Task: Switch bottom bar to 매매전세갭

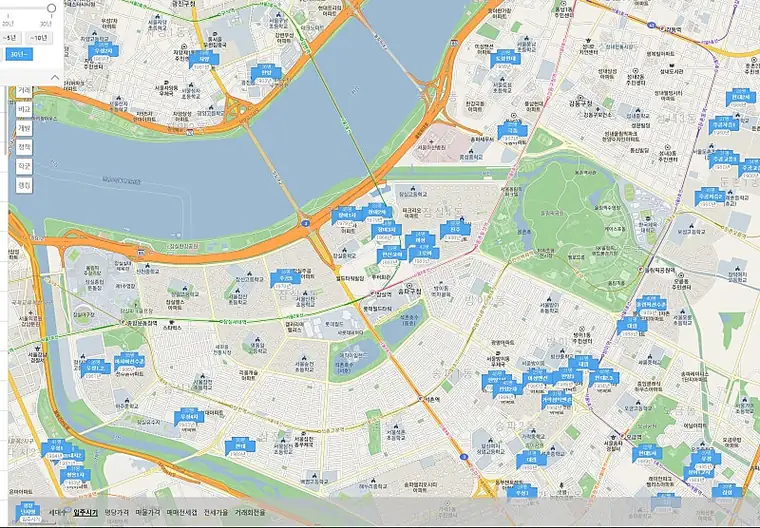Action: [x=182, y=512]
